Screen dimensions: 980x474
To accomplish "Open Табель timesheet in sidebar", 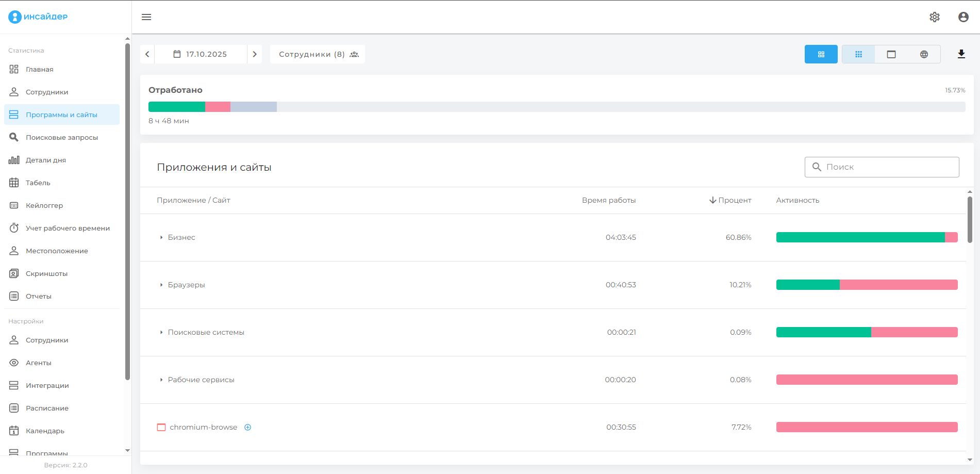I will point(38,183).
